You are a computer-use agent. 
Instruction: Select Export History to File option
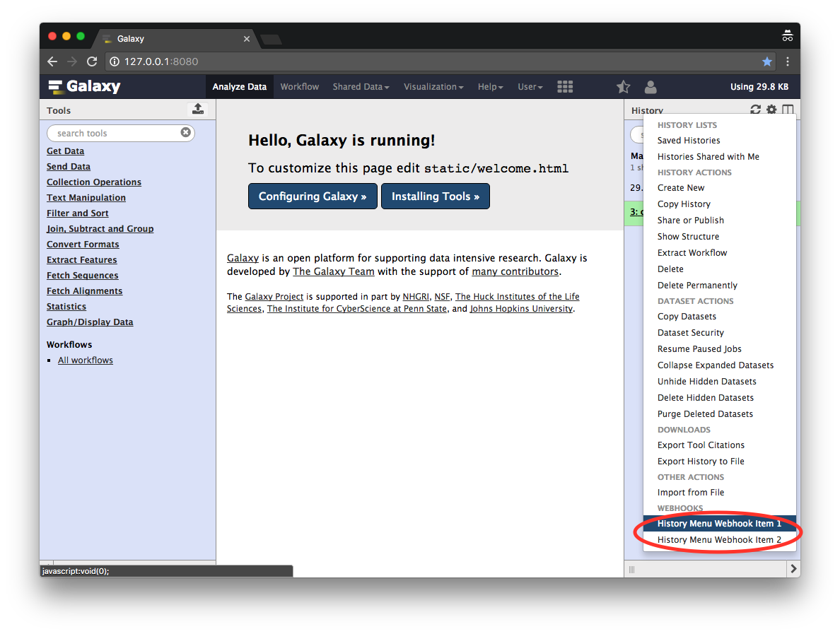click(x=701, y=462)
